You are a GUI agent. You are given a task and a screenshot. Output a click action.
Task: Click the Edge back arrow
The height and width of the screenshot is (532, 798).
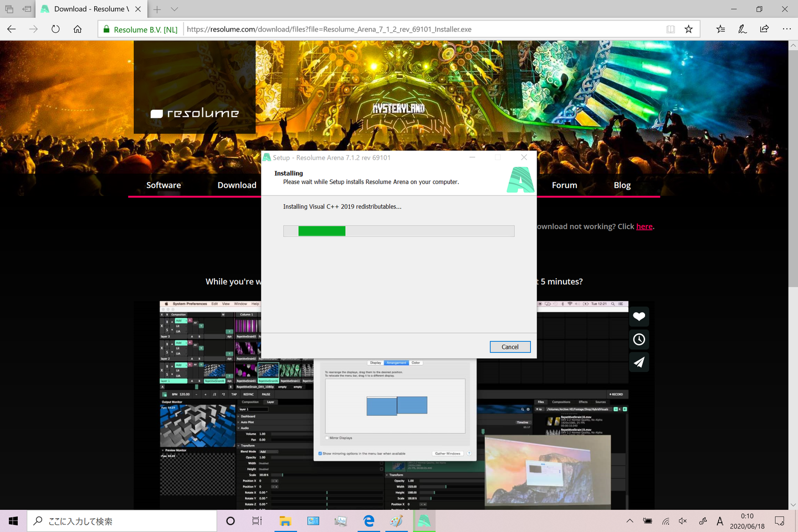coord(12,29)
